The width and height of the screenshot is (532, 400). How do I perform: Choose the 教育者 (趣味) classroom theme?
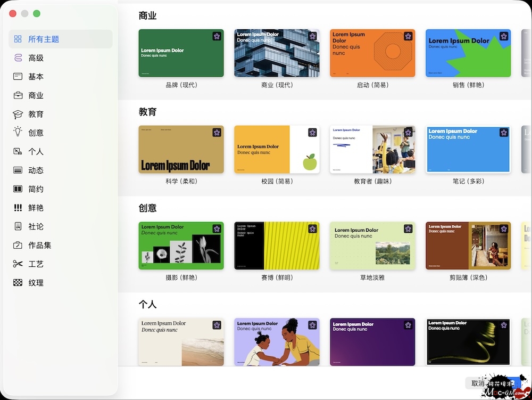[372, 150]
